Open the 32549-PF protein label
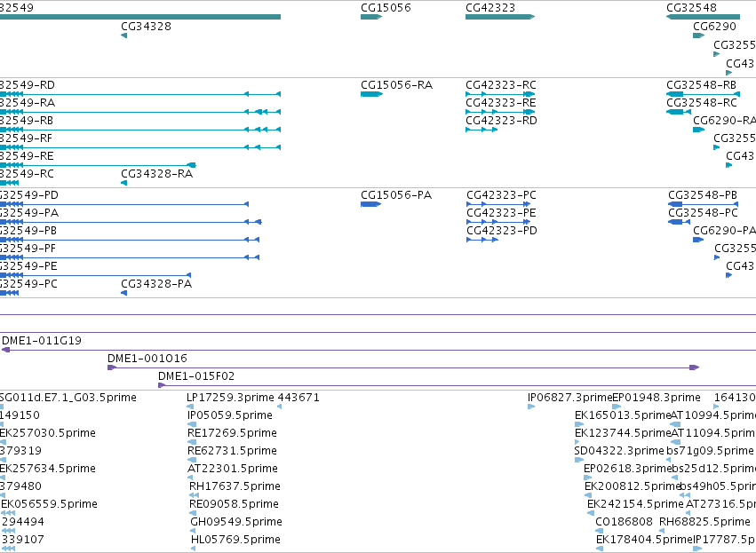This screenshot has height=553, width=756. coord(28,249)
